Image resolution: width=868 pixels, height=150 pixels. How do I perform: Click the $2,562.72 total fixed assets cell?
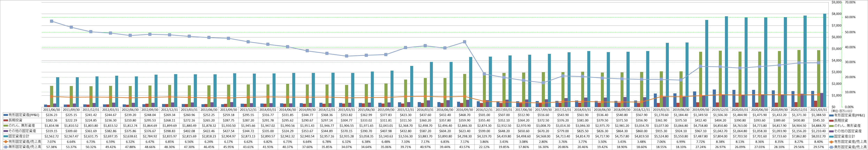pos(52,137)
